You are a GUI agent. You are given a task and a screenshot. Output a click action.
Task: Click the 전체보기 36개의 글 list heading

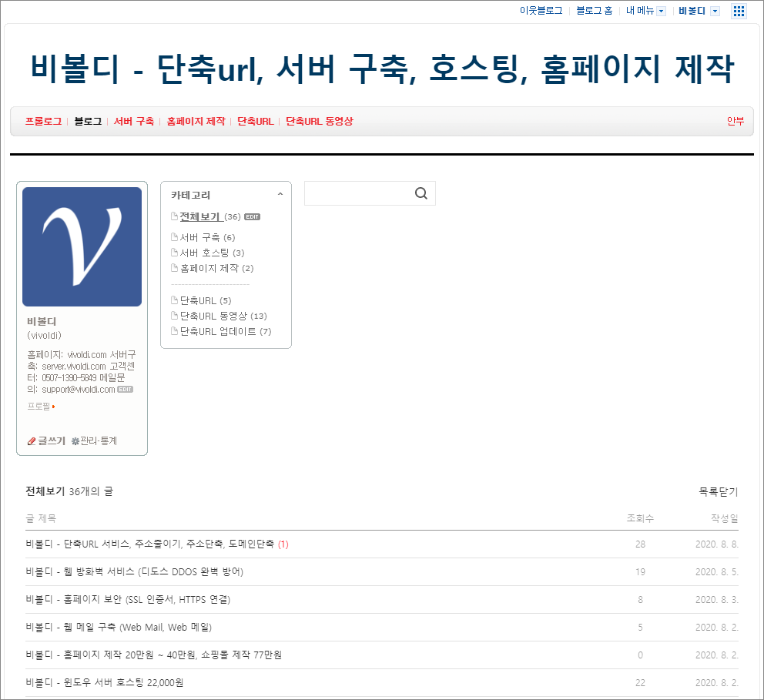point(69,491)
